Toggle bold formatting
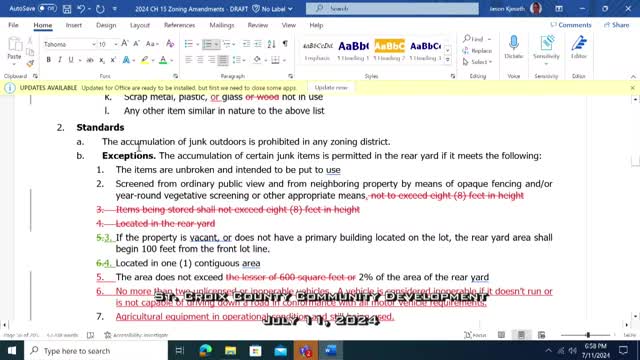The image size is (640, 360). 49,60
